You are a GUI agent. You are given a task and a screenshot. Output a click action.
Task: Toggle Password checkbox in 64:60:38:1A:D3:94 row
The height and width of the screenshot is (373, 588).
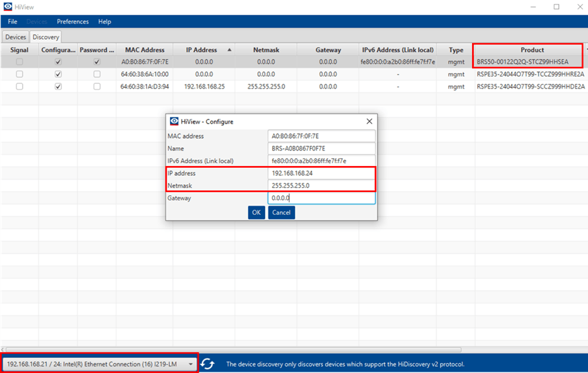(97, 87)
